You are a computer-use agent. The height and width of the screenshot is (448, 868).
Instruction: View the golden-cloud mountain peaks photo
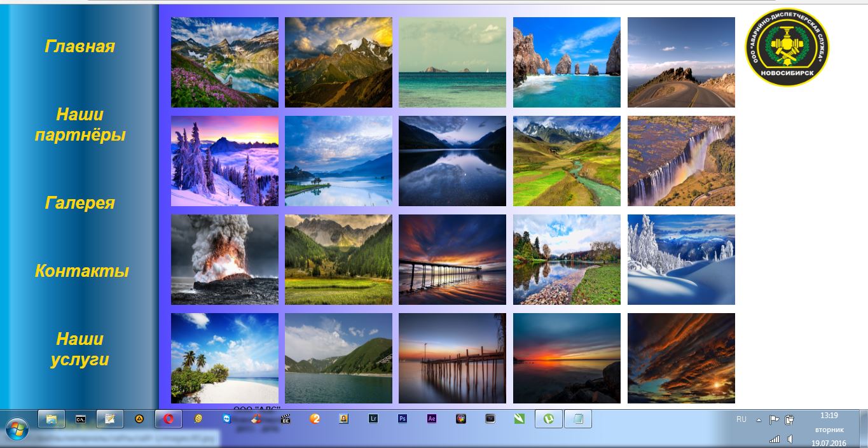pos(338,62)
